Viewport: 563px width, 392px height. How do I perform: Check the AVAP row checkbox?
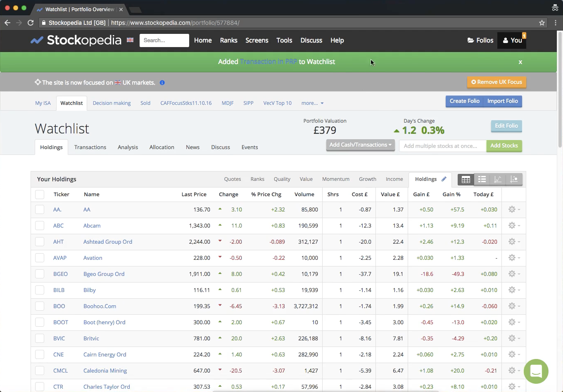point(40,258)
